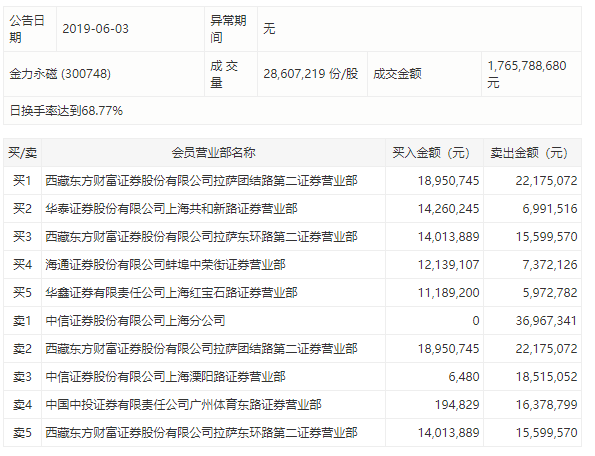Click the 卖5 row label
This screenshot has height=456, width=595.
click(22, 433)
